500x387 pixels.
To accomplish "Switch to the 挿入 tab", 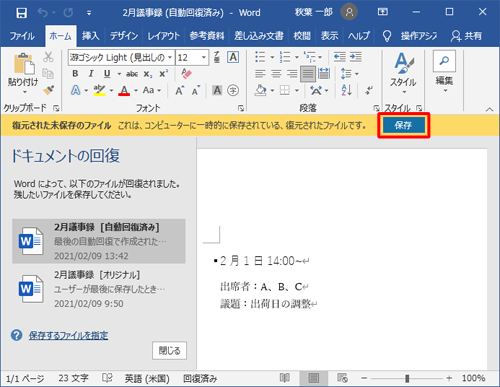I will click(91, 36).
